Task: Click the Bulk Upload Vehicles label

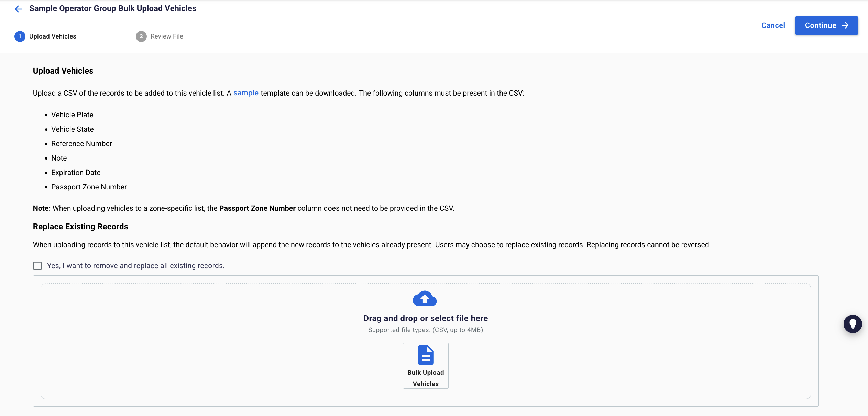Action: pyautogui.click(x=426, y=378)
